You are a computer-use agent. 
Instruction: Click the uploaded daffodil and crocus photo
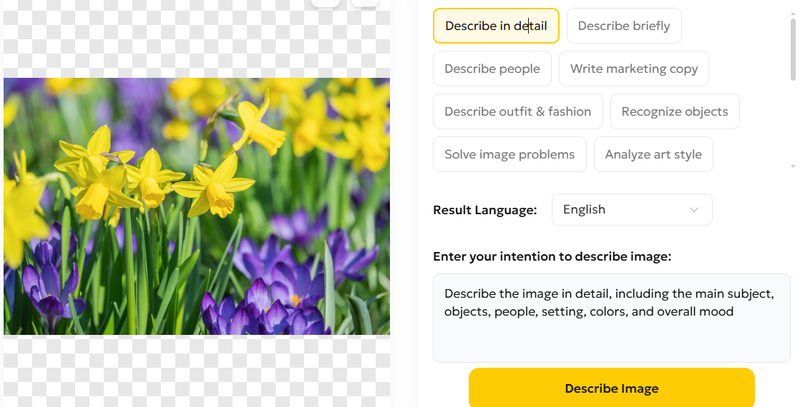point(197,206)
